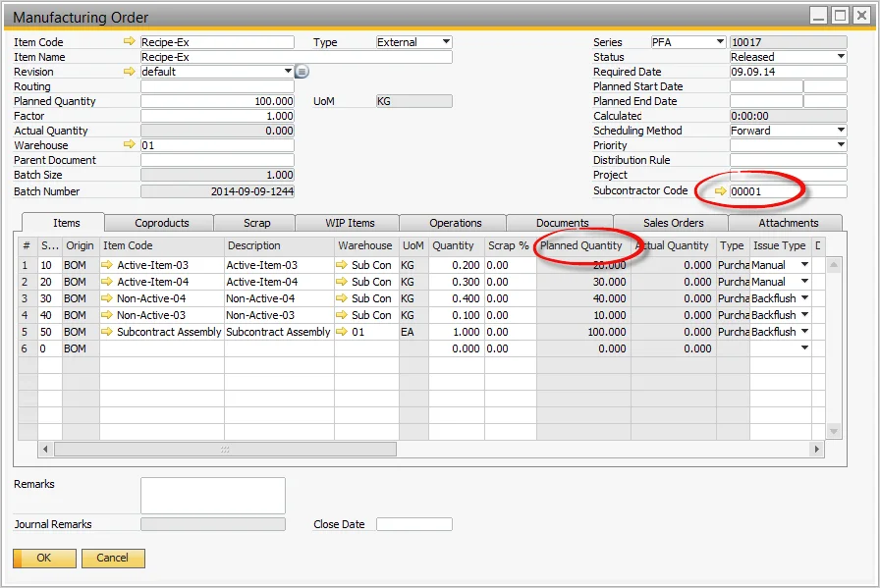Expand the Revision default dropdown
This screenshot has width=880, height=588.
288,72
